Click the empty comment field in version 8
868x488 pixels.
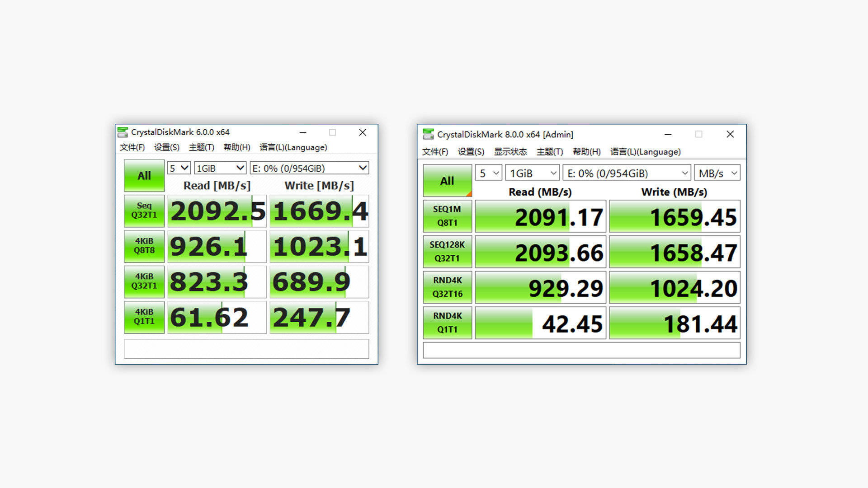click(x=581, y=350)
